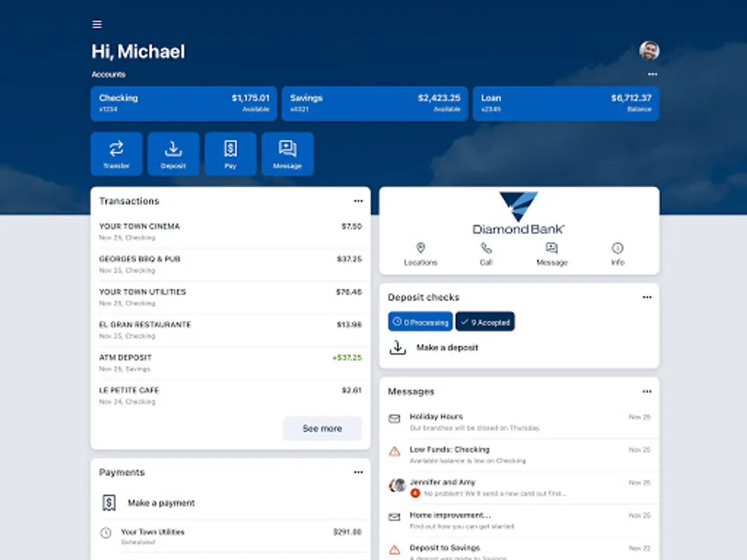Click the $2,423.25 savings balance
The height and width of the screenshot is (560, 747).
click(x=439, y=98)
